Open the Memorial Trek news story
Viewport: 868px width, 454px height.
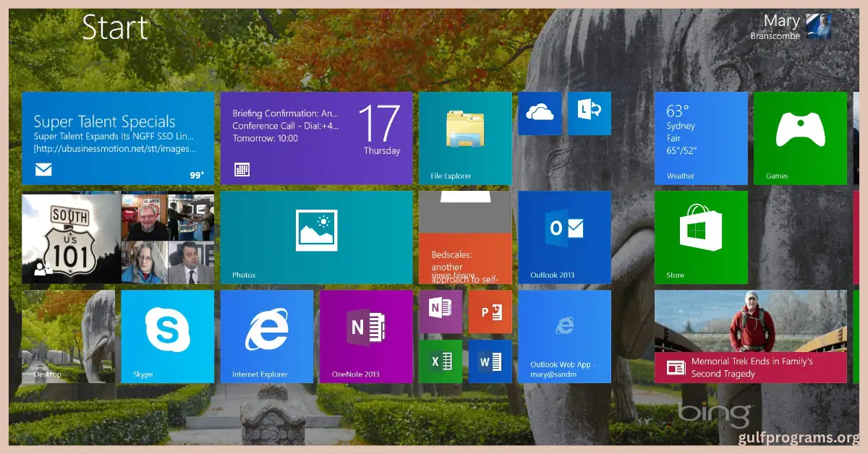(x=750, y=336)
